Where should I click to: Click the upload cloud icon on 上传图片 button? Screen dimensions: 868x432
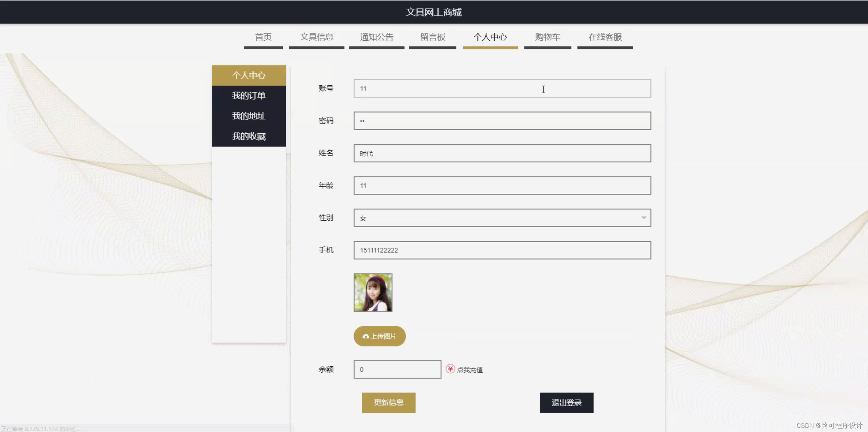pyautogui.click(x=366, y=336)
